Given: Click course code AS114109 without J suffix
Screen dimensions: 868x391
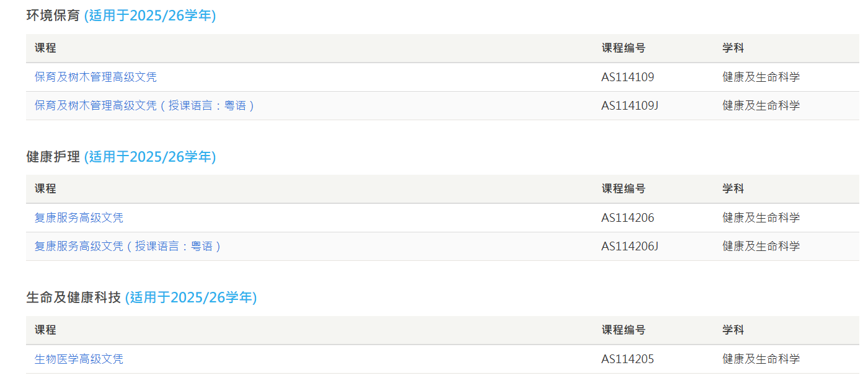Looking at the screenshot, I should 627,77.
